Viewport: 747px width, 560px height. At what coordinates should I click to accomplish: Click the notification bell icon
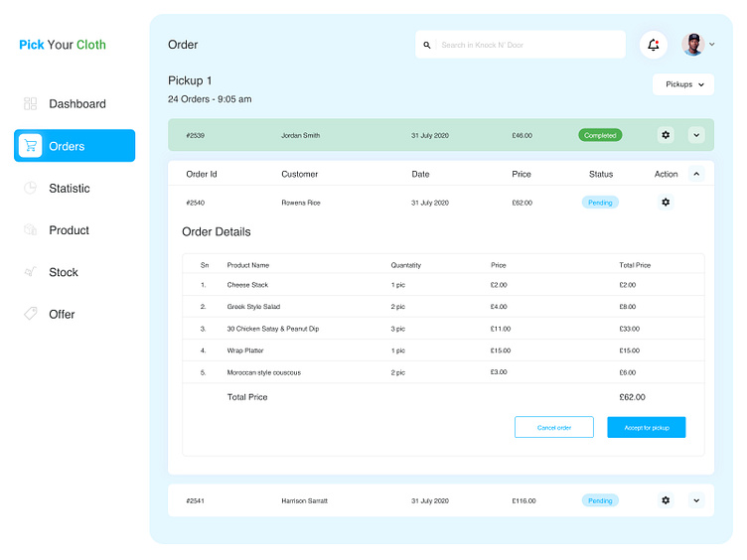pos(653,45)
